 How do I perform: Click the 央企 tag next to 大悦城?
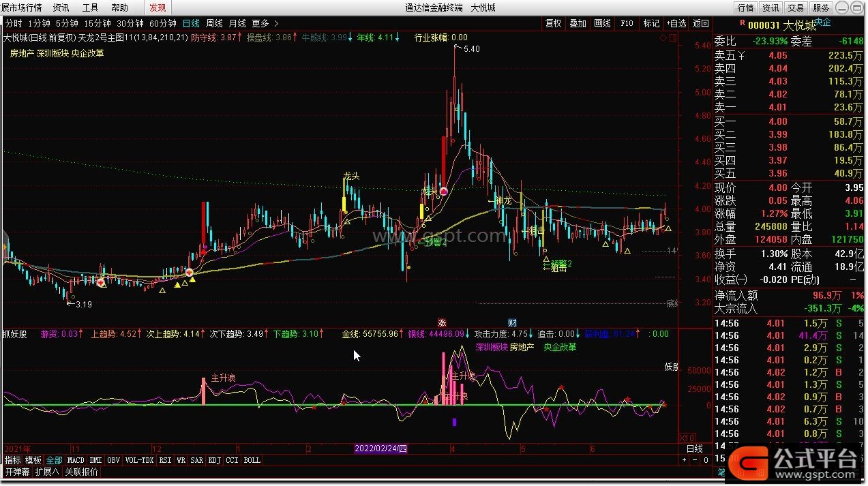824,22
